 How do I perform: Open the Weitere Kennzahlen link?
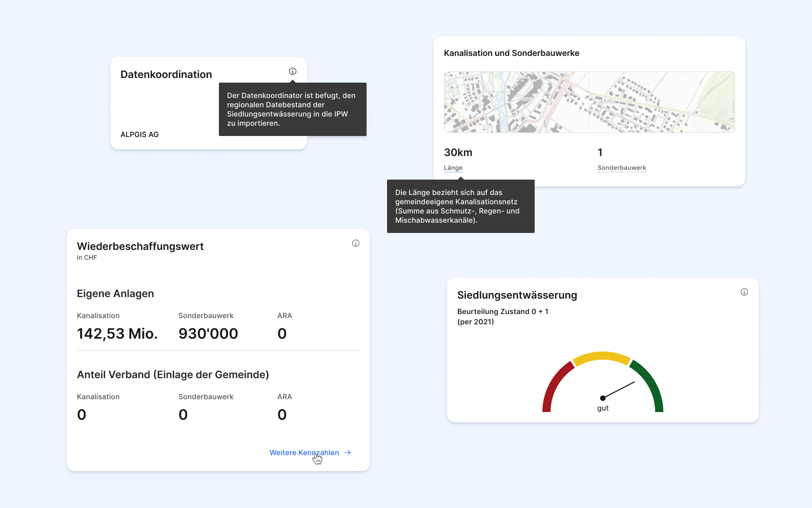tap(304, 453)
